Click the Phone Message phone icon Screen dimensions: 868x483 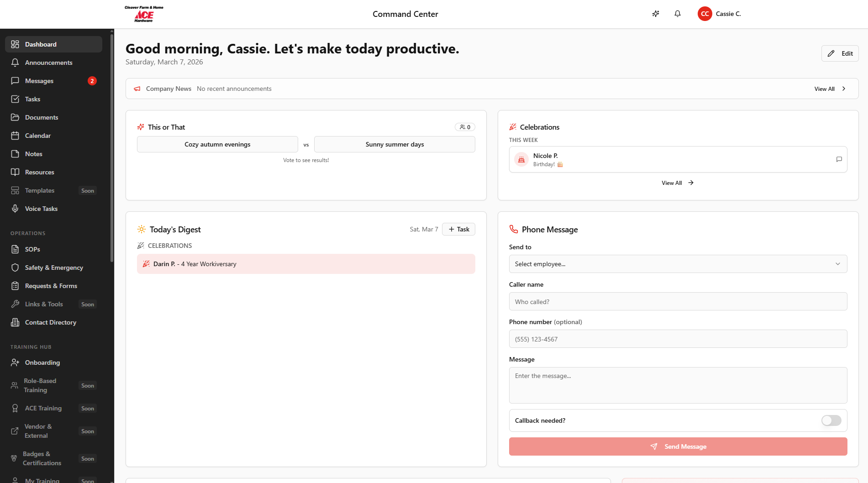514,229
